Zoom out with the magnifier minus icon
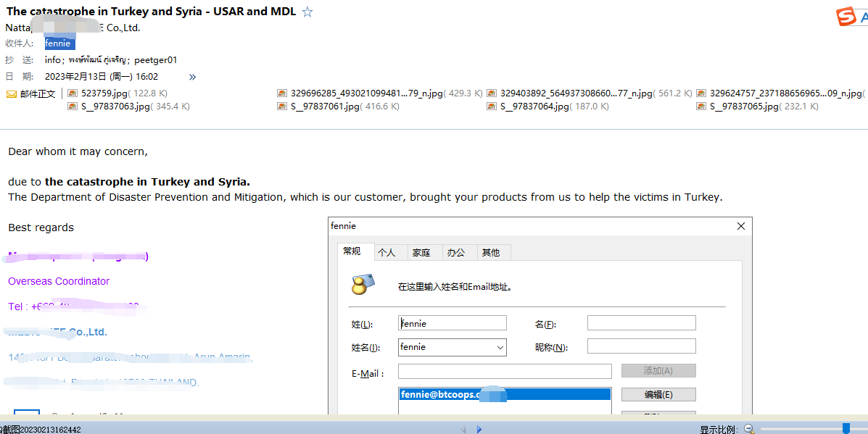The image size is (868, 434). pyautogui.click(x=750, y=429)
